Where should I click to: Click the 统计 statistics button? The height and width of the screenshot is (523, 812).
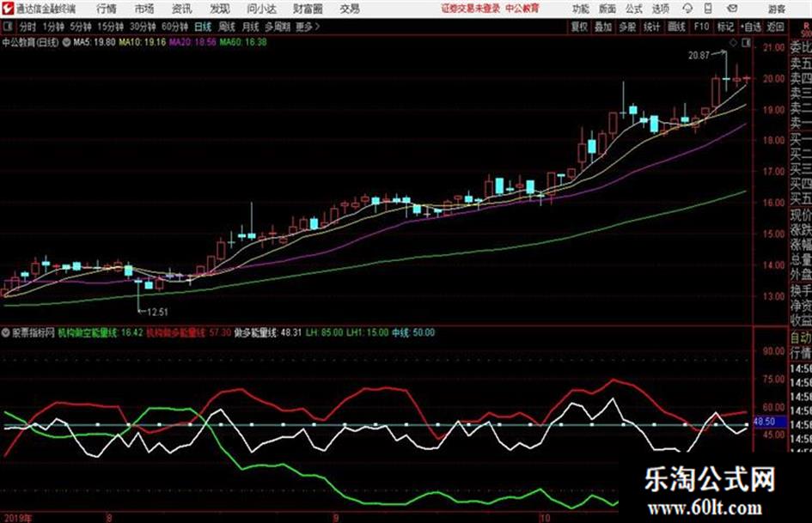[651, 27]
